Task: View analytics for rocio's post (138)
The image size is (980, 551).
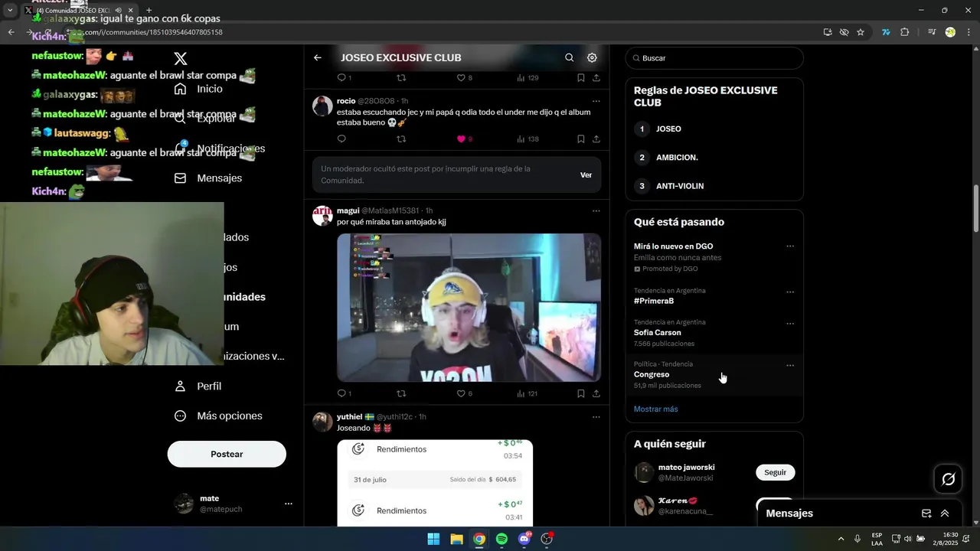Action: click(x=528, y=139)
